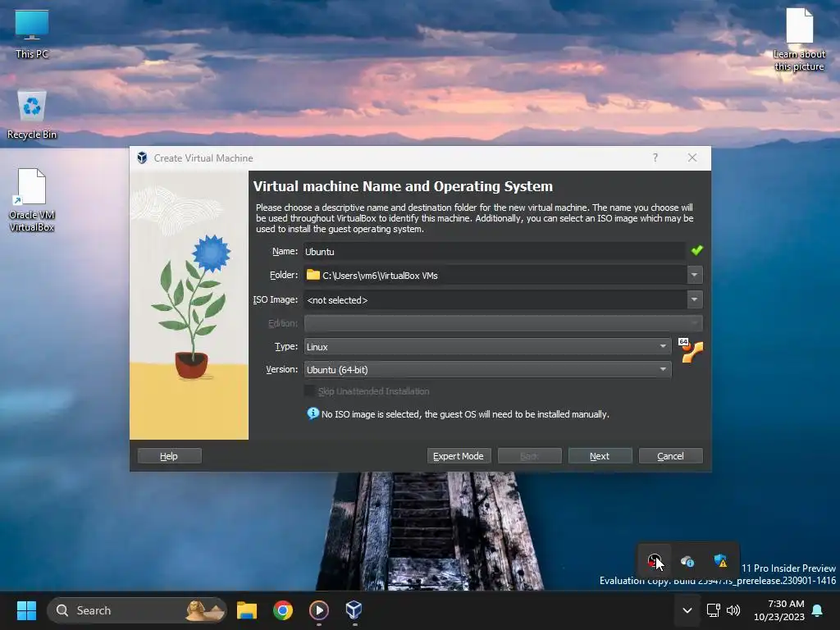Open the media player taskbar icon
The image size is (840, 630).
point(319,610)
